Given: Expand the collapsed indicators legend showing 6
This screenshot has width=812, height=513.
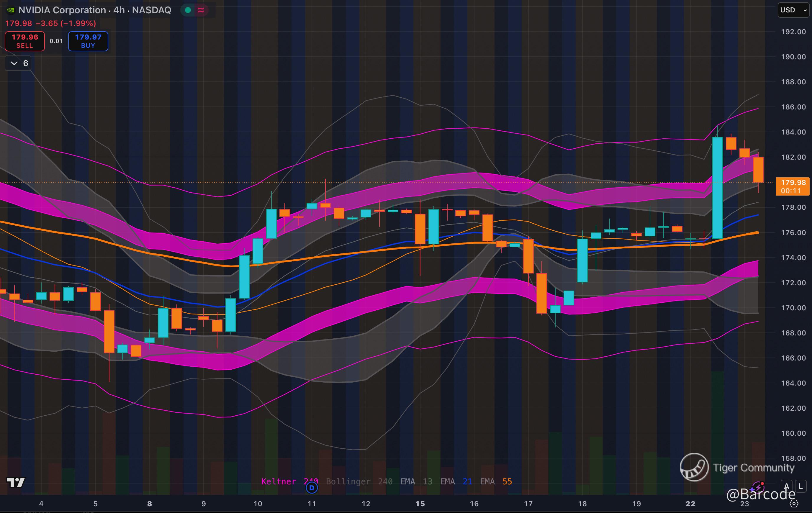Looking at the screenshot, I should click(18, 63).
